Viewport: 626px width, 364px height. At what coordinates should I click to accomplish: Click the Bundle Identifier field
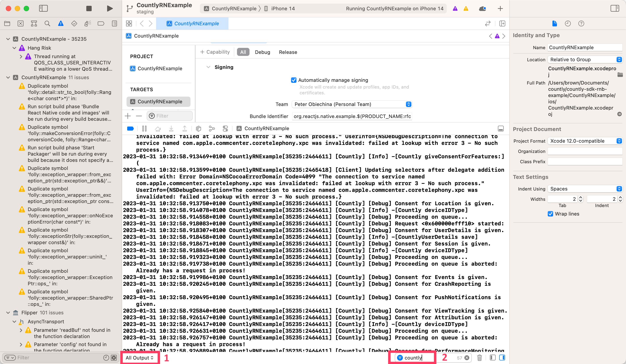click(352, 116)
